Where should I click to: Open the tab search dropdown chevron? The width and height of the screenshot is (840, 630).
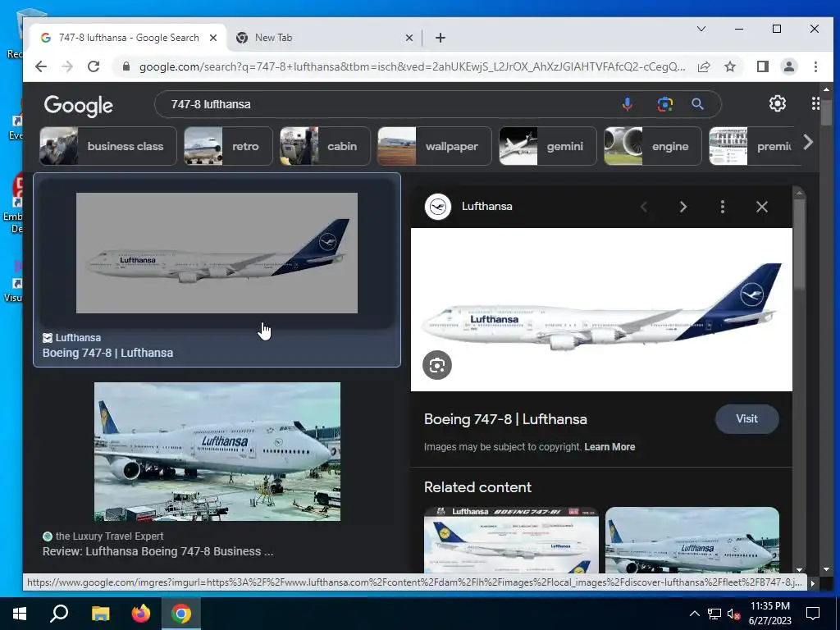(701, 29)
